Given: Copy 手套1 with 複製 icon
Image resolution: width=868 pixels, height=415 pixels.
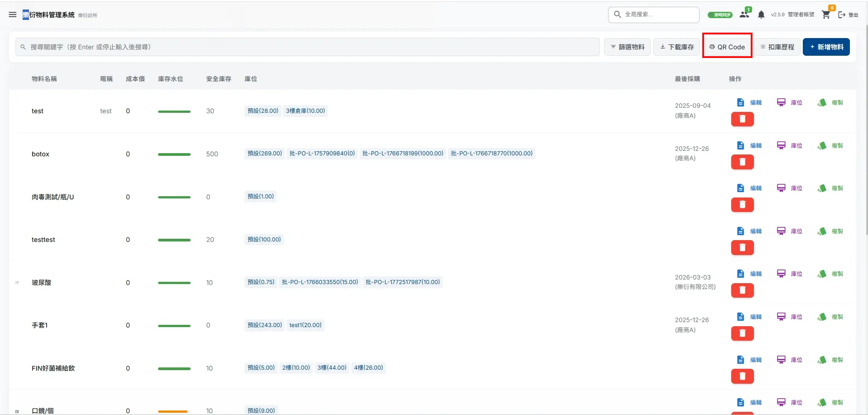Looking at the screenshot, I should click(822, 317).
